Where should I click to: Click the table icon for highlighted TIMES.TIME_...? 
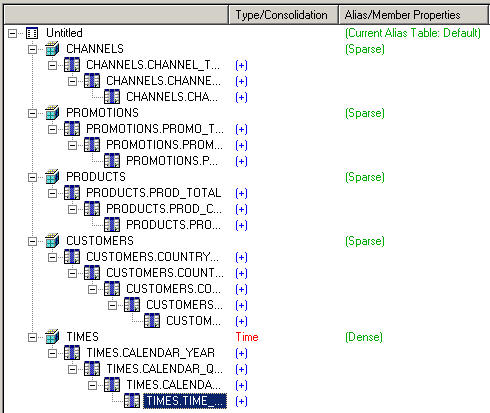132,401
